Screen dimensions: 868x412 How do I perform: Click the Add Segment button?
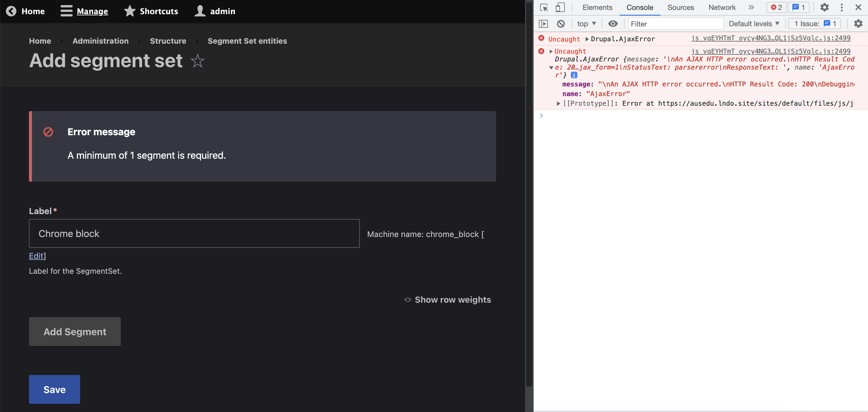(x=74, y=332)
